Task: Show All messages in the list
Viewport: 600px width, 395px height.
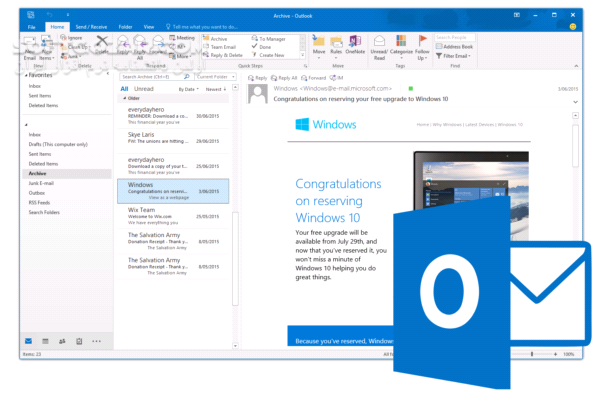Action: point(124,89)
